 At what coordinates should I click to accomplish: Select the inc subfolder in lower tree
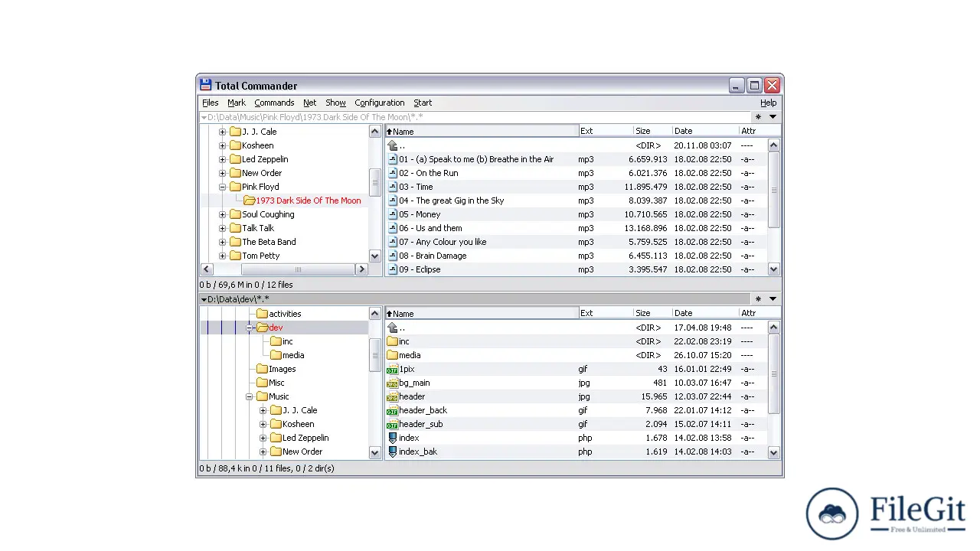(288, 341)
